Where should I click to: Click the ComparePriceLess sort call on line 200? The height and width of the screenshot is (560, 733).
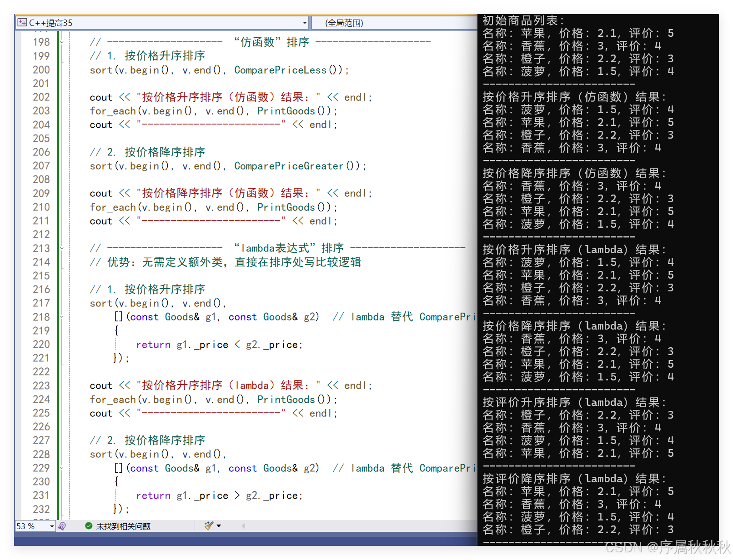click(x=219, y=70)
